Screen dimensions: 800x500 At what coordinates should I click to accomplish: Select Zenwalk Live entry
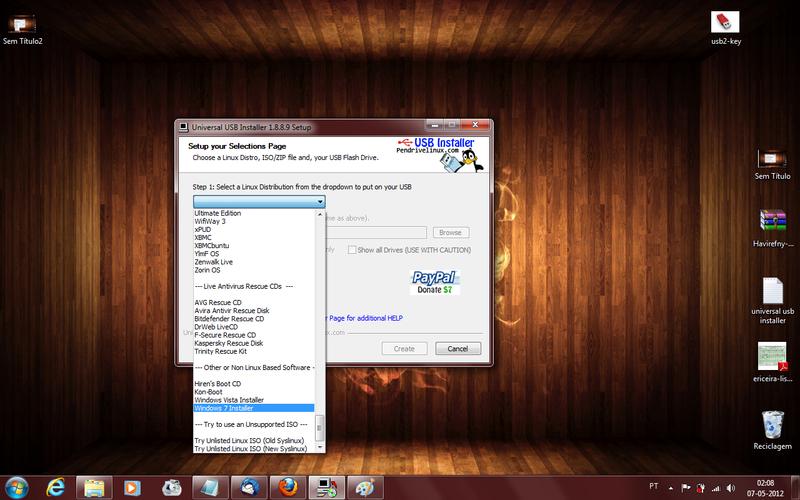tap(254, 262)
